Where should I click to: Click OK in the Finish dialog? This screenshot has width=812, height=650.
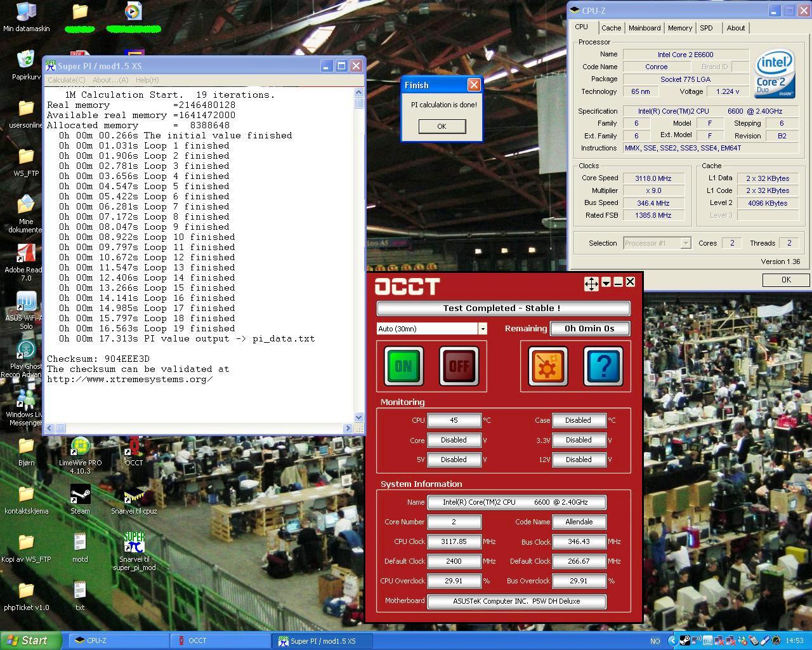click(x=442, y=126)
